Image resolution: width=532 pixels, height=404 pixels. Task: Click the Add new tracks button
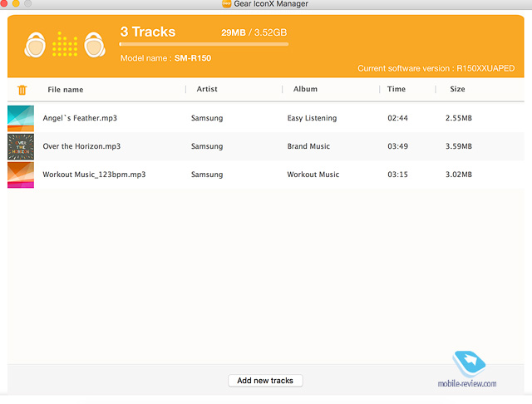pos(265,381)
